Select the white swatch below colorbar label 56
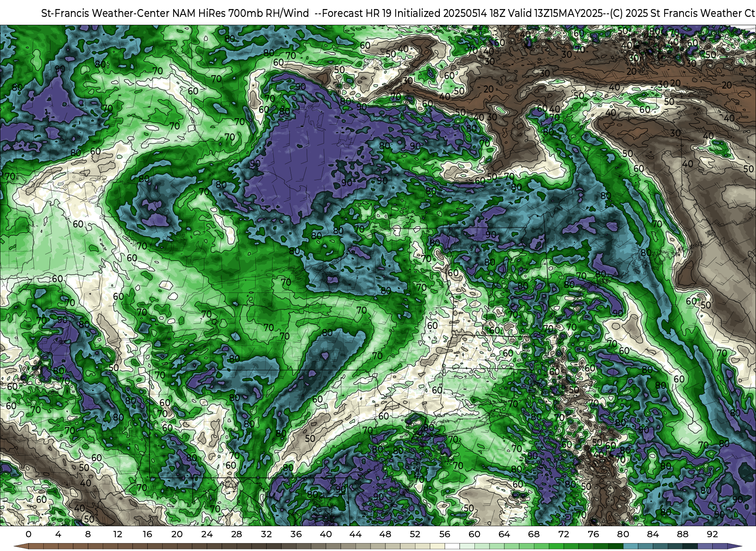Viewport: 756px width, 551px height. click(x=452, y=546)
